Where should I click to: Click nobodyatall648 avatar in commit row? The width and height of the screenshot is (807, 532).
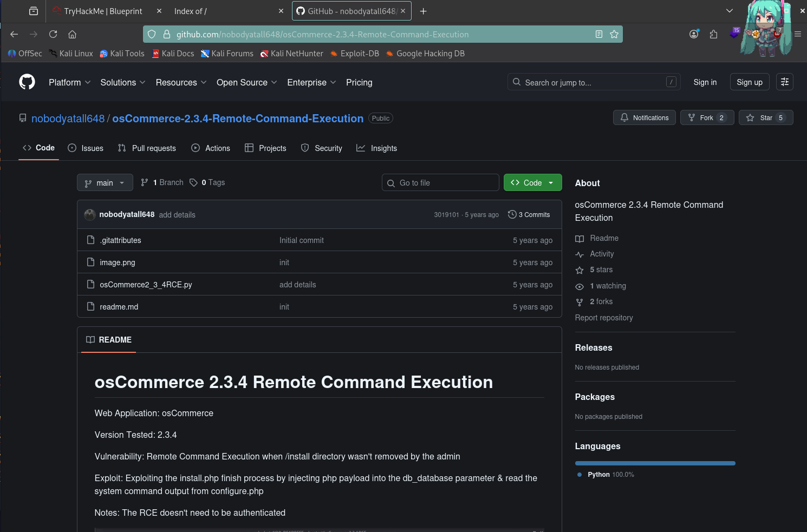90,215
